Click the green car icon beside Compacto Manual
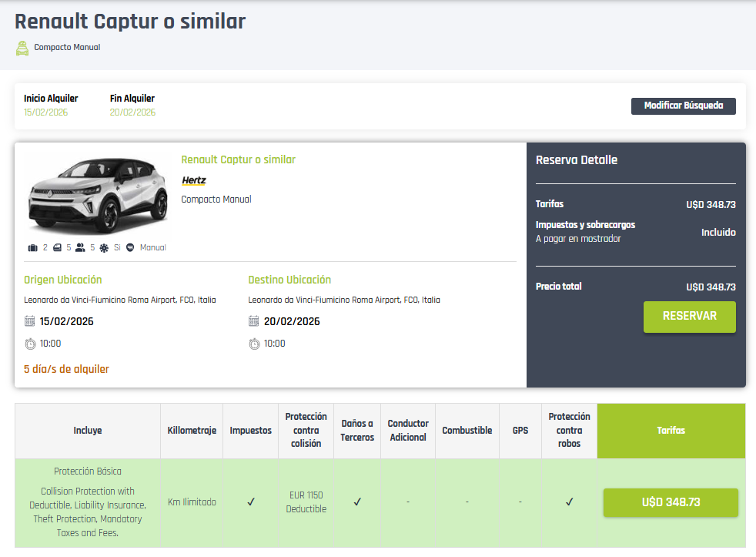Viewport: 756px width, 557px height. (22, 48)
